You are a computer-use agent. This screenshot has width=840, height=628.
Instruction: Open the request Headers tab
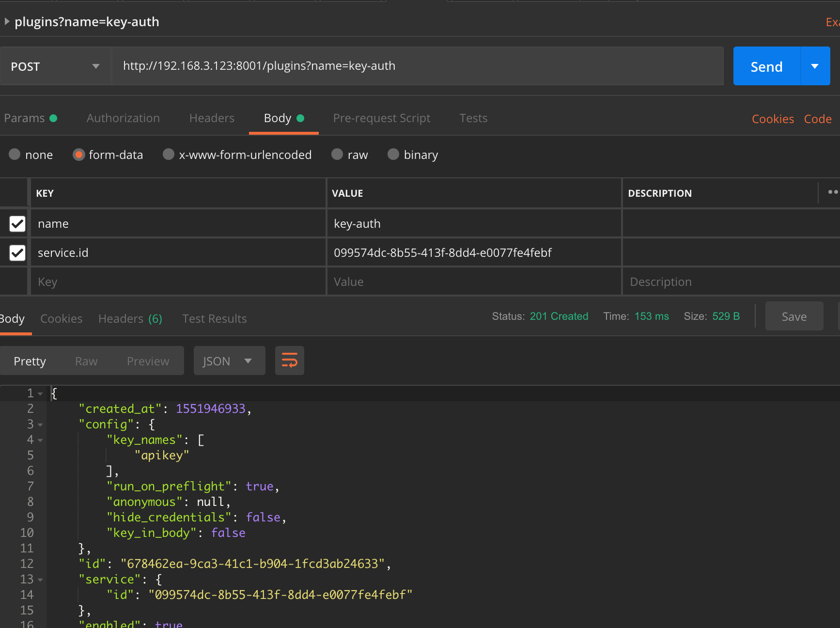coord(212,118)
